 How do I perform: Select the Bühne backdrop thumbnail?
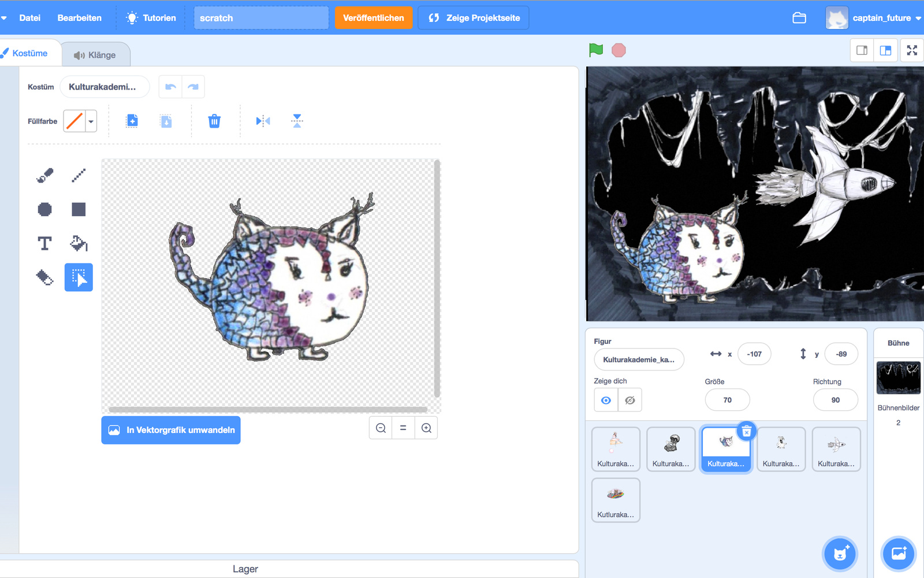899,377
